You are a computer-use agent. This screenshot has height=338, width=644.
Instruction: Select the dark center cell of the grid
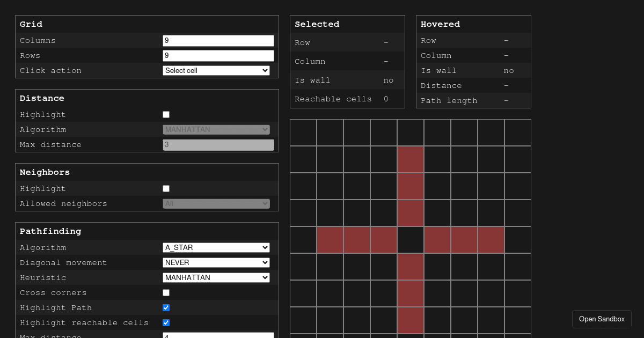click(x=411, y=240)
